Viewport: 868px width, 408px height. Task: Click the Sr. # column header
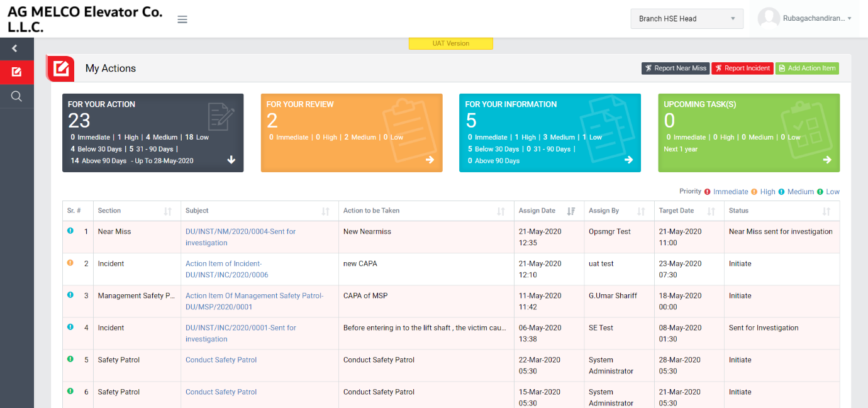(75, 211)
